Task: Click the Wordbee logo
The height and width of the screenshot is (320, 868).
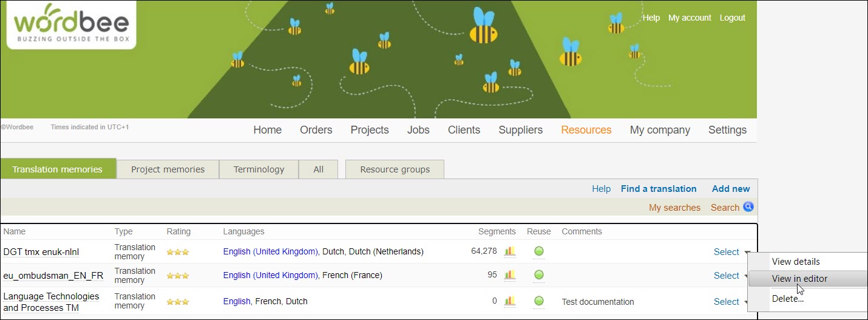Action: click(x=71, y=25)
